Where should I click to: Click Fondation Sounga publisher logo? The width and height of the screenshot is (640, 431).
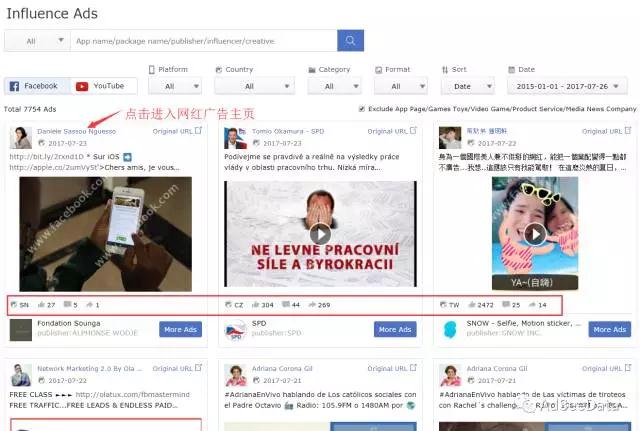tap(21, 329)
